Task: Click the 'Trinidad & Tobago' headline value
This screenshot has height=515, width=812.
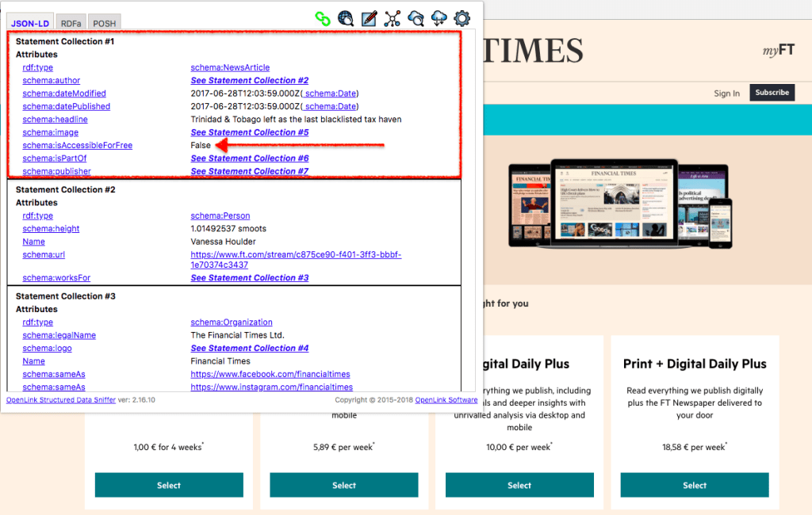Action: click(x=296, y=119)
